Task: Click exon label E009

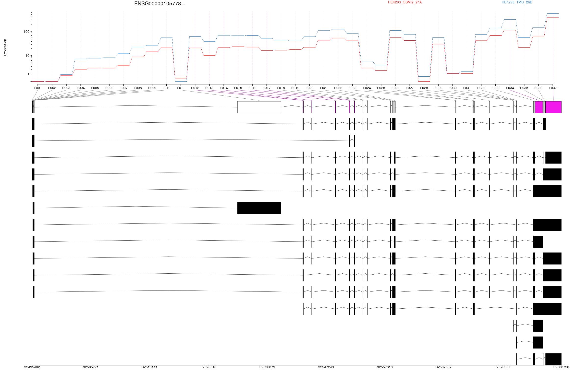Action: tap(152, 88)
